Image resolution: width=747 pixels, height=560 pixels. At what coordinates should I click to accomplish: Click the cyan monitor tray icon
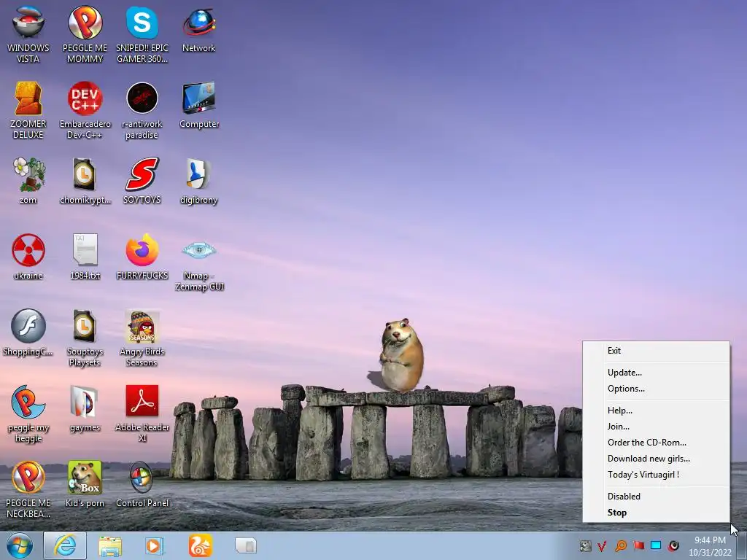tap(656, 545)
